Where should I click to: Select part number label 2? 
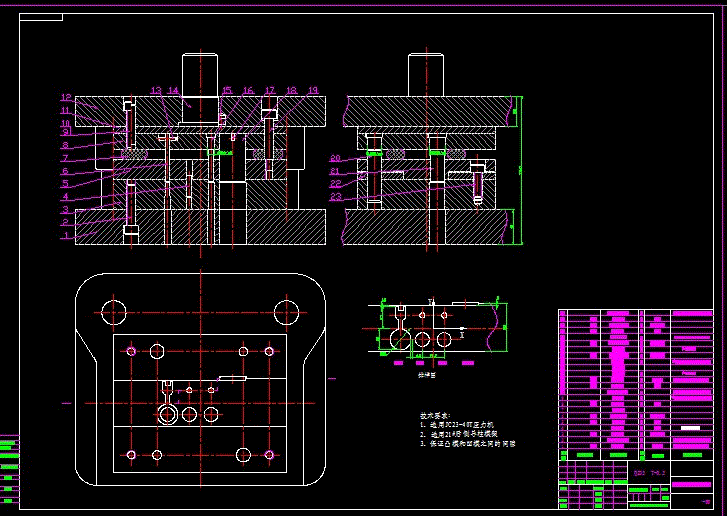coord(66,223)
